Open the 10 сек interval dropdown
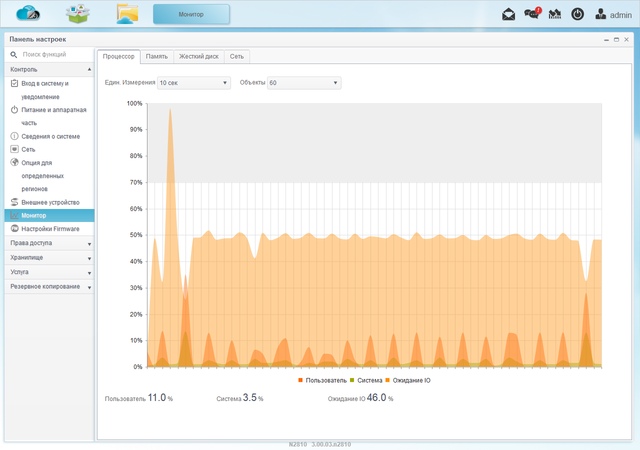The width and height of the screenshot is (640, 450). (x=193, y=83)
